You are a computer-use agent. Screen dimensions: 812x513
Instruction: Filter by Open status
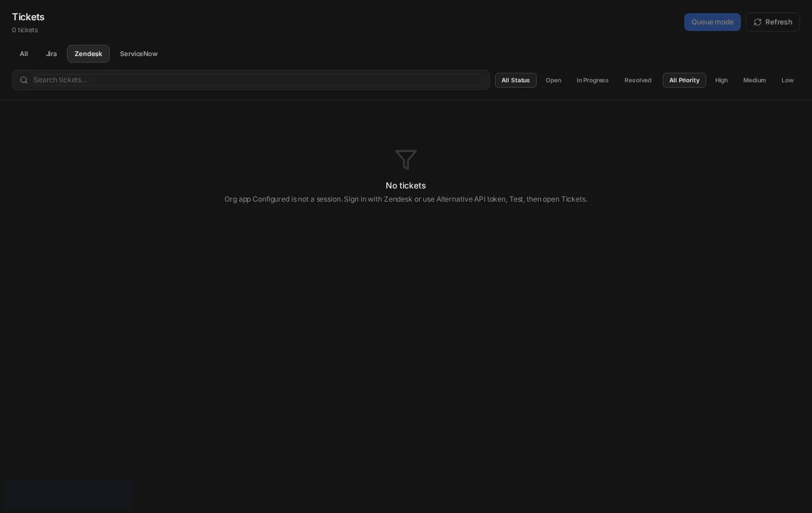(553, 81)
